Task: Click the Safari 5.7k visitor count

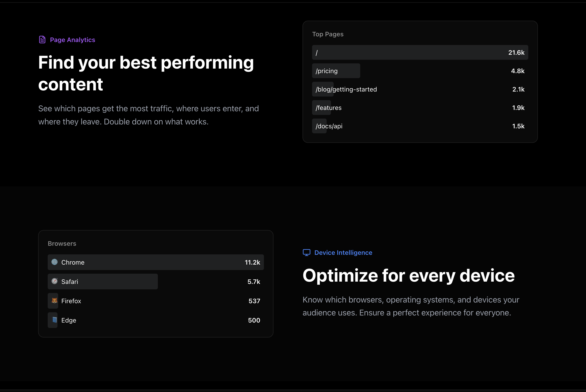Action: pos(253,282)
